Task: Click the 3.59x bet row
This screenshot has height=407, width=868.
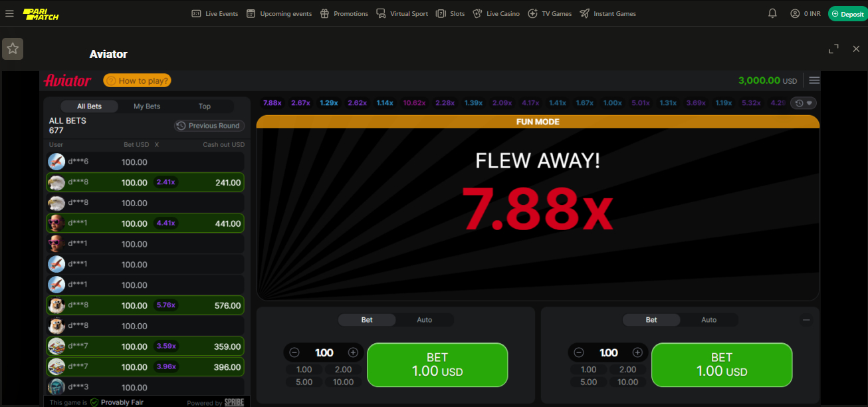Action: (x=145, y=346)
